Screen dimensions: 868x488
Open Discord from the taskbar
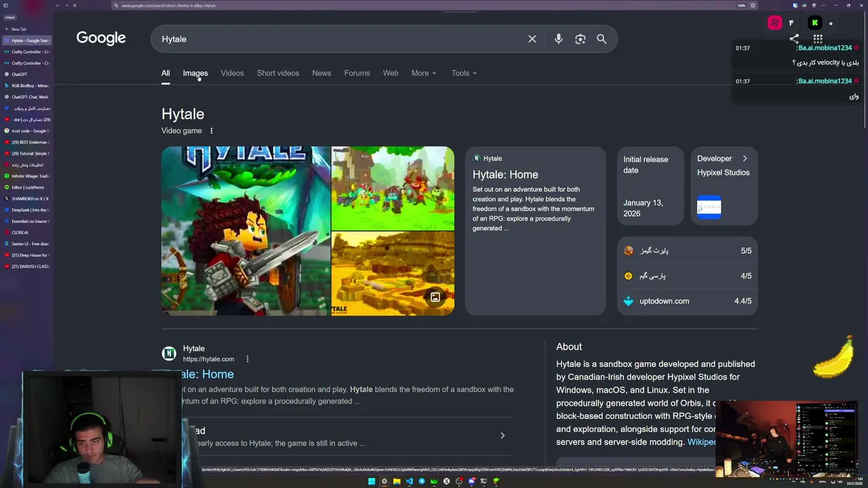(x=471, y=481)
